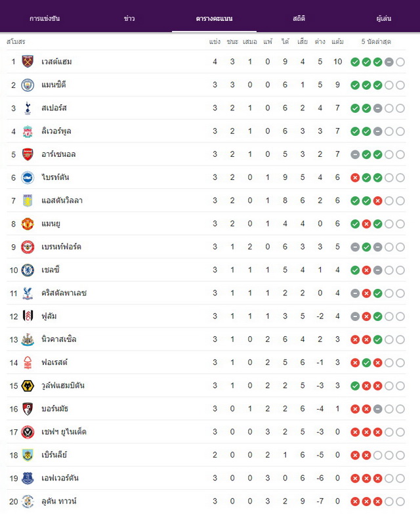420x514 pixels.
Task: Click Luton Town's last empty result circle
Action: click(400, 502)
